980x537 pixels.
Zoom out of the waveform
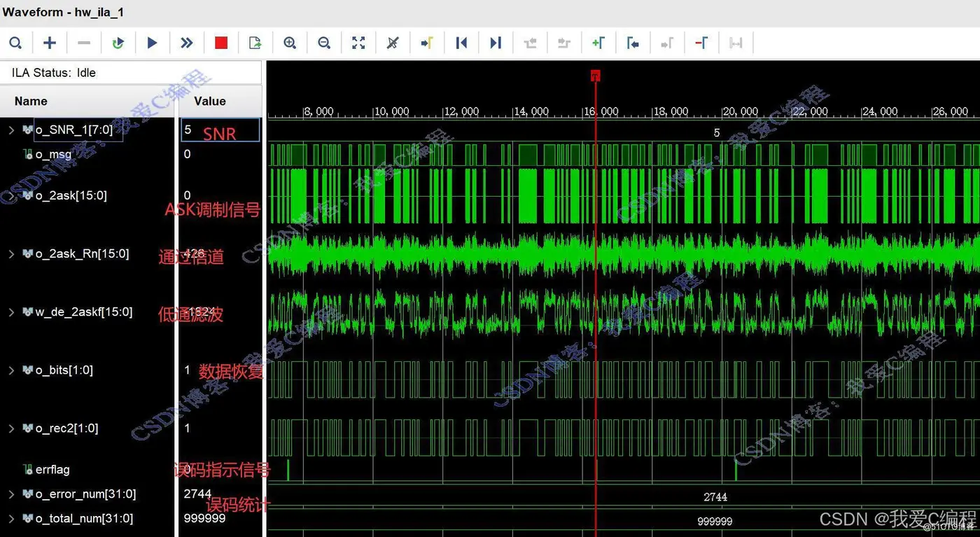(324, 43)
